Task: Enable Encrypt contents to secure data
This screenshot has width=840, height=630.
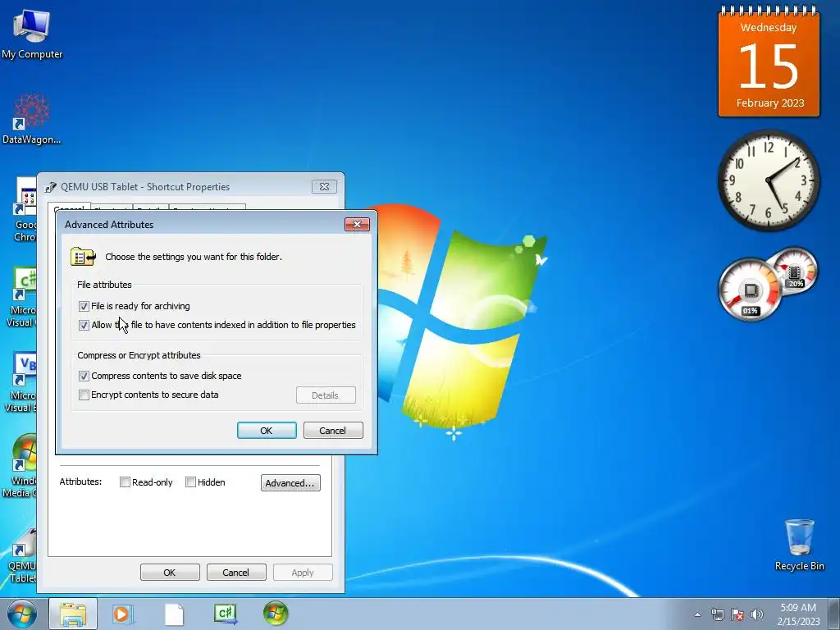Action: [x=84, y=395]
